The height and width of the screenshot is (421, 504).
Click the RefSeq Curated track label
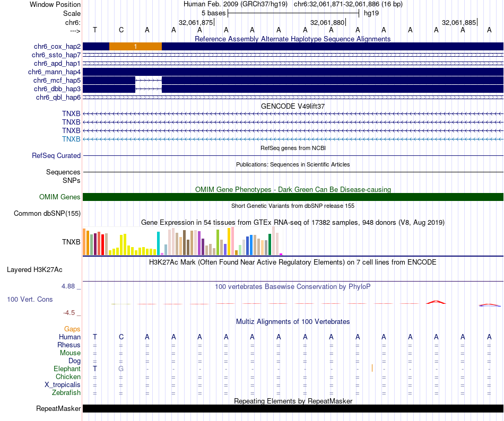coord(56,155)
